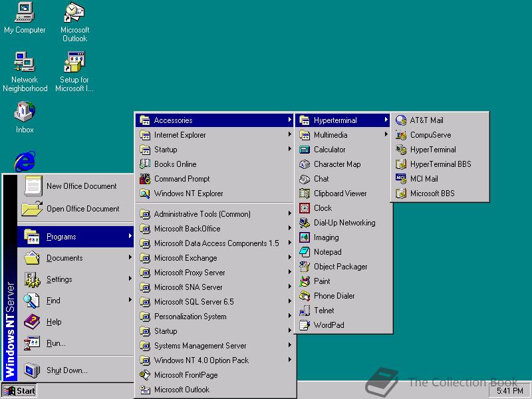Viewport: 532px width, 399px height.
Task: Open Microsoft SNA Server group
Action: [214, 287]
